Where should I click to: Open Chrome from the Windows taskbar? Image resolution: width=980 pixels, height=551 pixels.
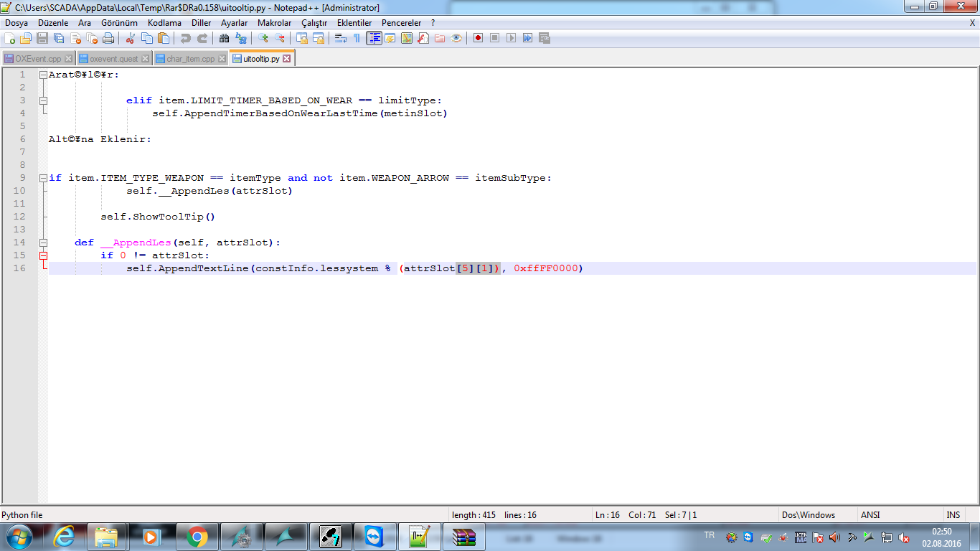click(197, 537)
